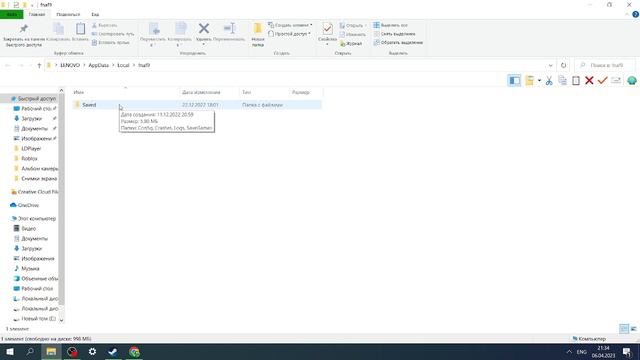Click Select all (Выделить все)
640x360 pixels.
[391, 25]
